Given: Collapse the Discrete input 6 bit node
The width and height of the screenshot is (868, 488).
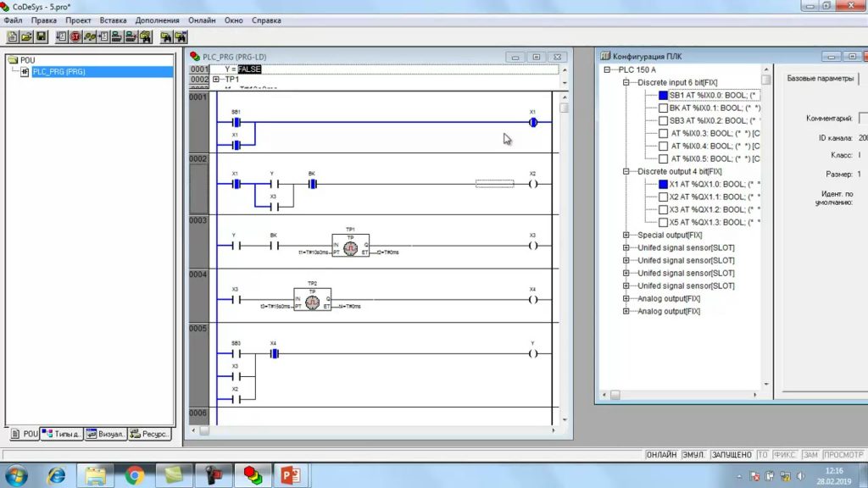Looking at the screenshot, I should (x=626, y=82).
